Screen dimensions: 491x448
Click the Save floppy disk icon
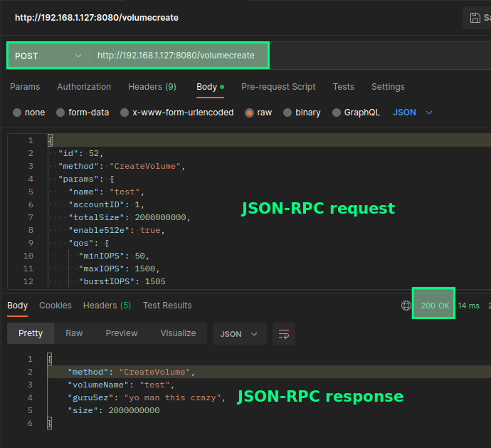(475, 18)
